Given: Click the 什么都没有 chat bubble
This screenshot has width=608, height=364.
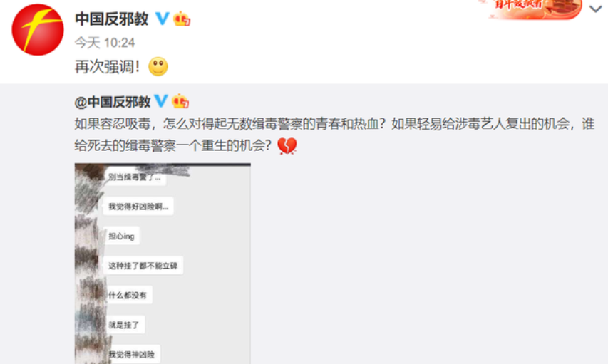Looking at the screenshot, I should tap(128, 296).
